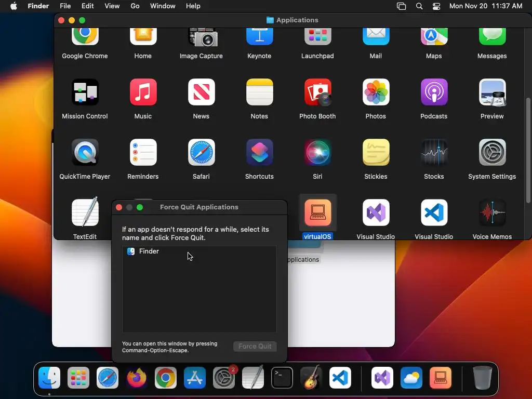Open virtualOS from the Dock

441,378
